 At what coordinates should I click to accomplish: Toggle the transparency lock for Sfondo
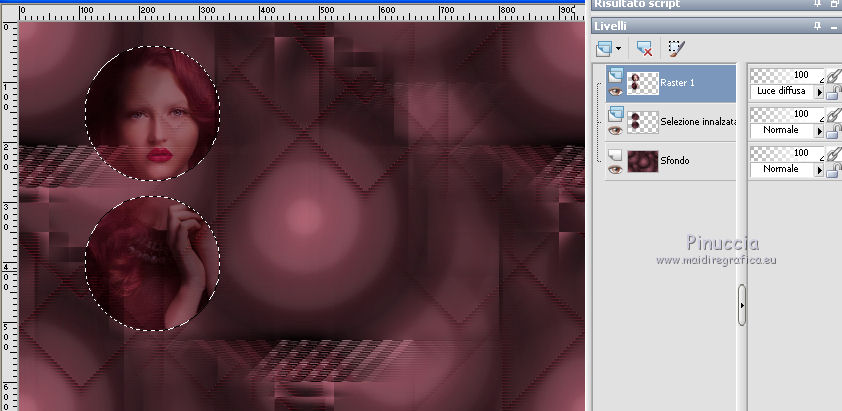coord(833,170)
